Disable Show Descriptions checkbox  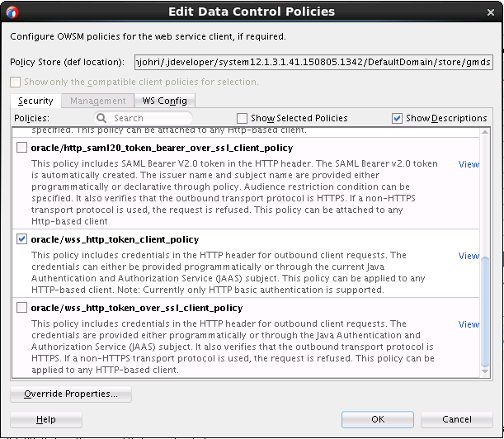click(397, 118)
